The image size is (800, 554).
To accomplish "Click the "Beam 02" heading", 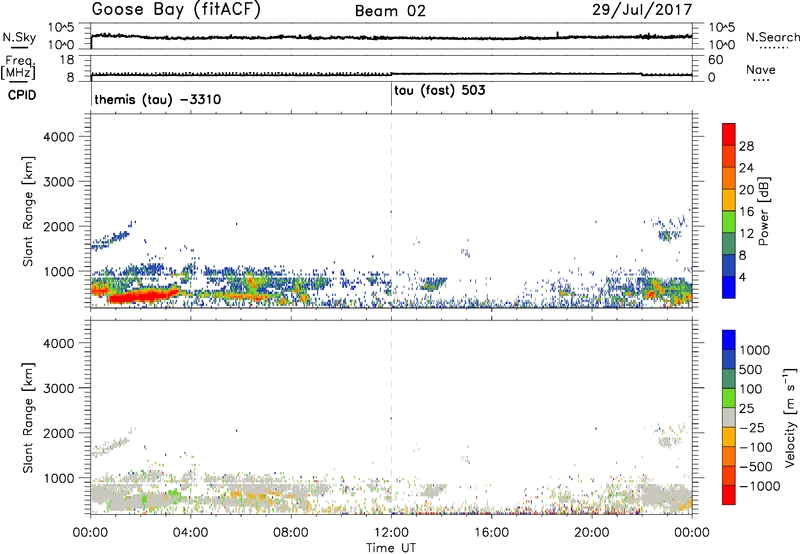I will click(390, 11).
